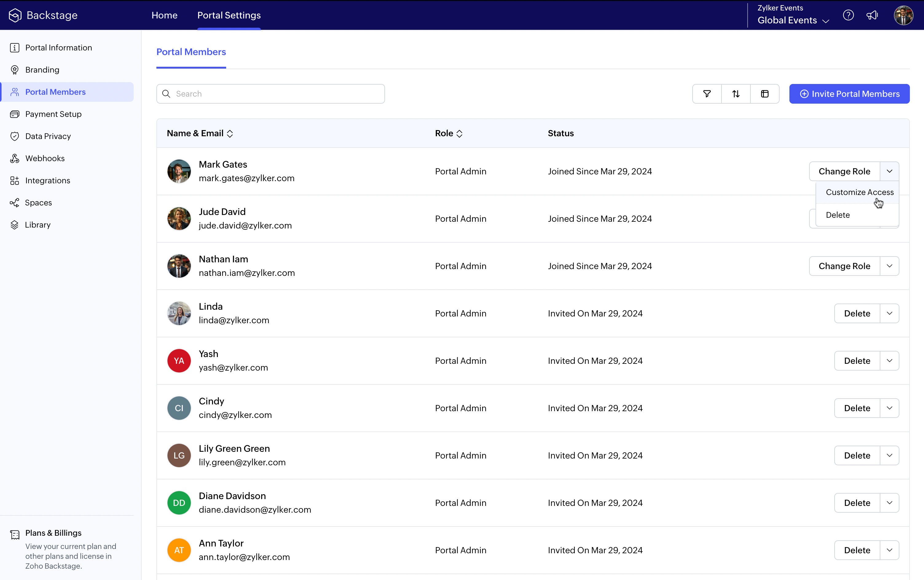The image size is (924, 580).
Task: Click Jude David's Portal Admin role
Action: (x=461, y=219)
